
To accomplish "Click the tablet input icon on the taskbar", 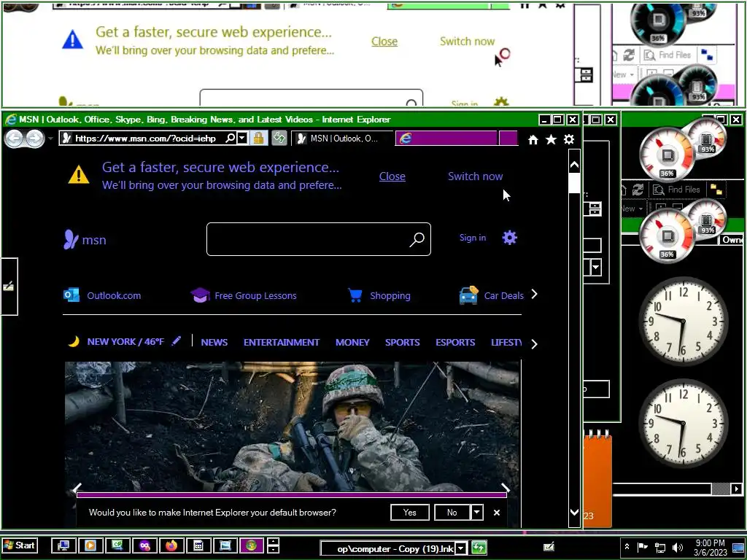I will [x=549, y=547].
